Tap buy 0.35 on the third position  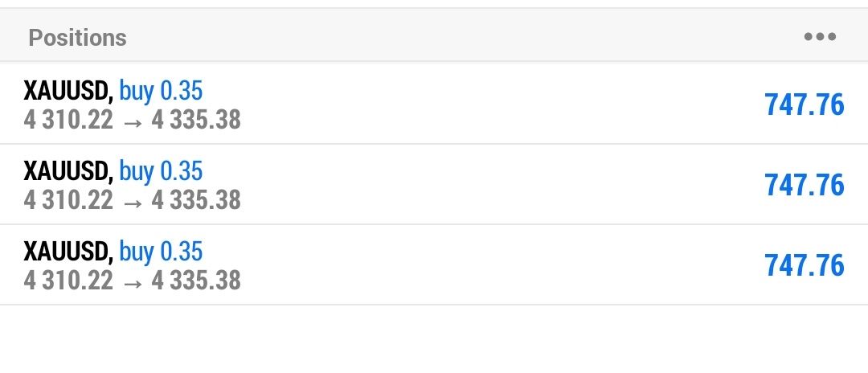[x=161, y=251]
